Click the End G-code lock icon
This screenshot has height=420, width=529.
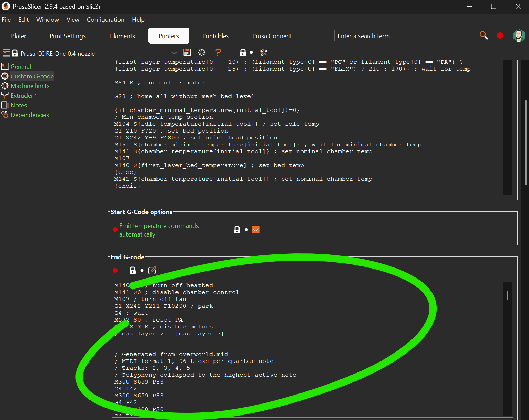pyautogui.click(x=133, y=270)
